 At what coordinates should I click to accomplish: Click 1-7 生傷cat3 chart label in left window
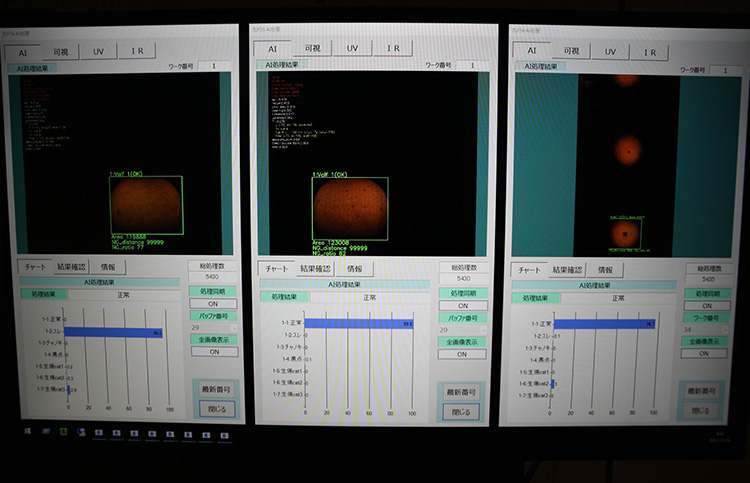(x=51, y=389)
